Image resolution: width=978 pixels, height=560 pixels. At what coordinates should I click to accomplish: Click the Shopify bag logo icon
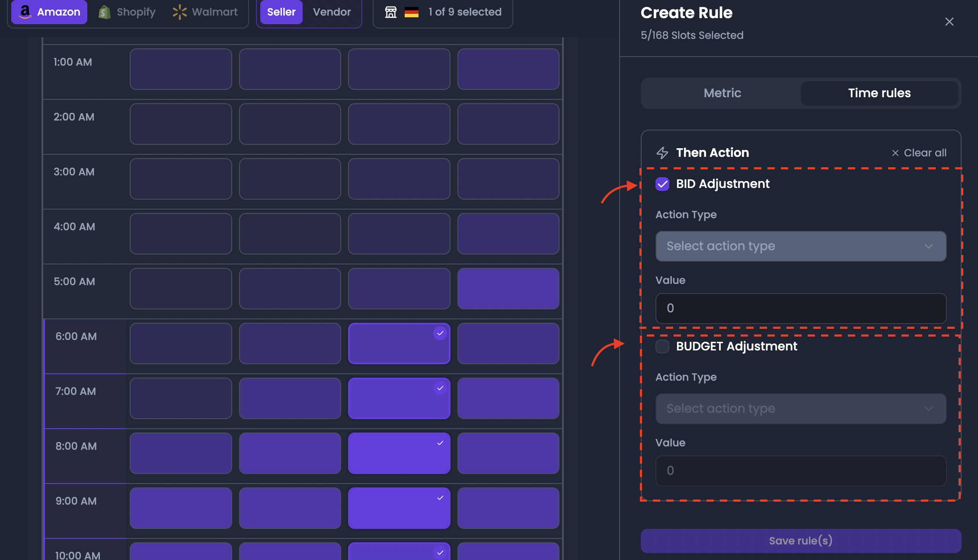(104, 12)
